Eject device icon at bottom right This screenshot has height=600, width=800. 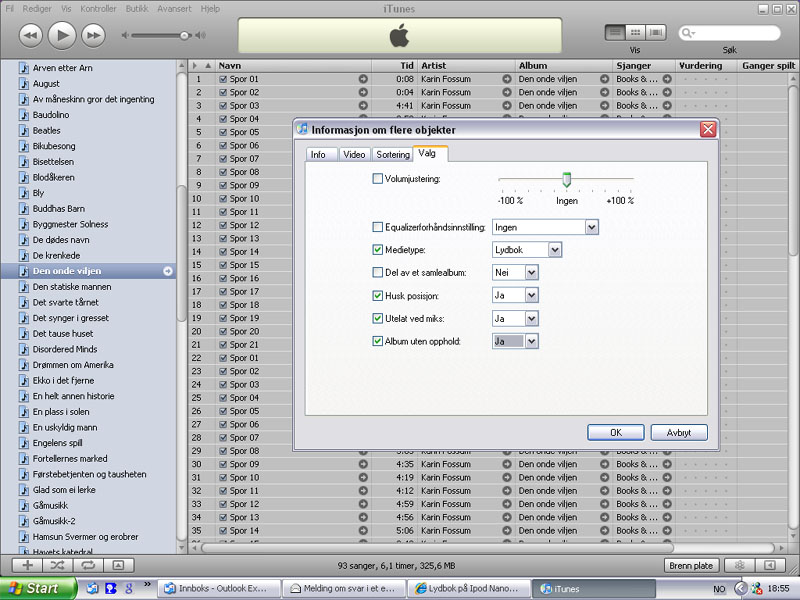[770, 565]
